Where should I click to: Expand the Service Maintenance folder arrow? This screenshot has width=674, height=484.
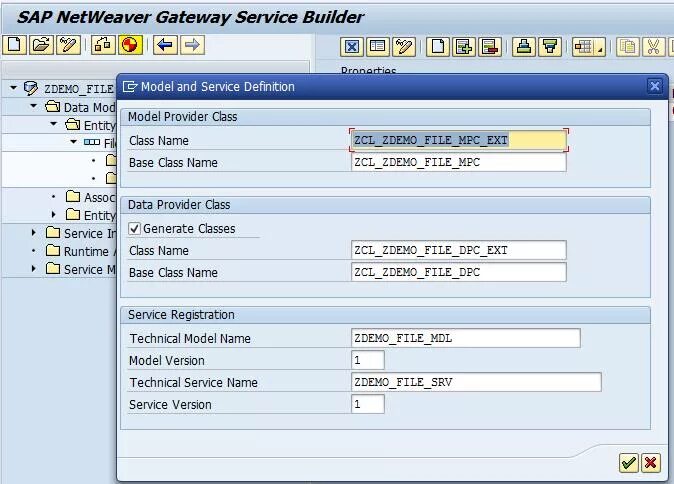click(x=34, y=269)
